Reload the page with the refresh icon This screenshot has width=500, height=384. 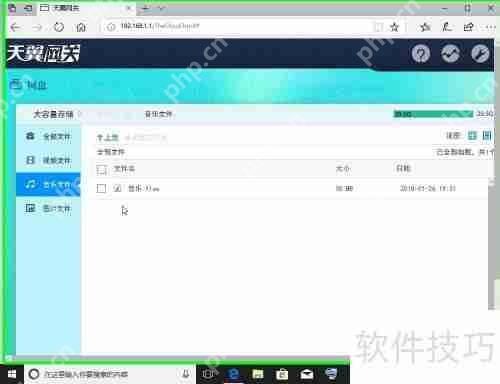[59, 27]
